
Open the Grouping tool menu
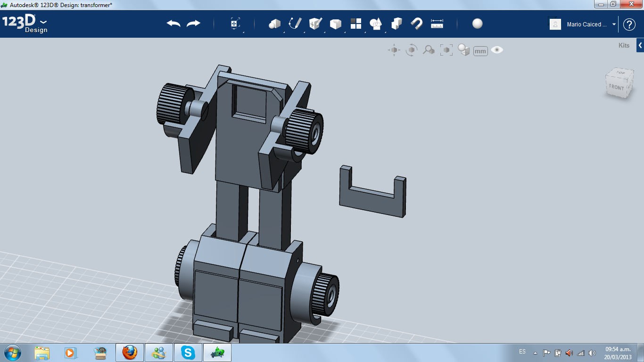[376, 24]
